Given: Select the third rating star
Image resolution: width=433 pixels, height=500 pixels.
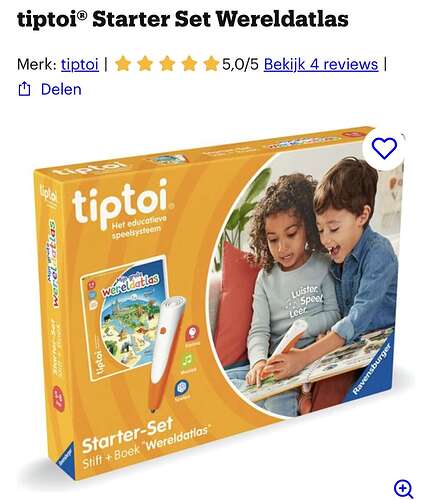Looking at the screenshot, I should (x=167, y=64).
